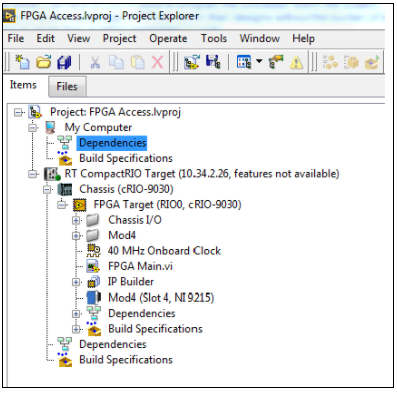397x394 pixels.
Task: Open the Operate menu
Action: (168, 38)
